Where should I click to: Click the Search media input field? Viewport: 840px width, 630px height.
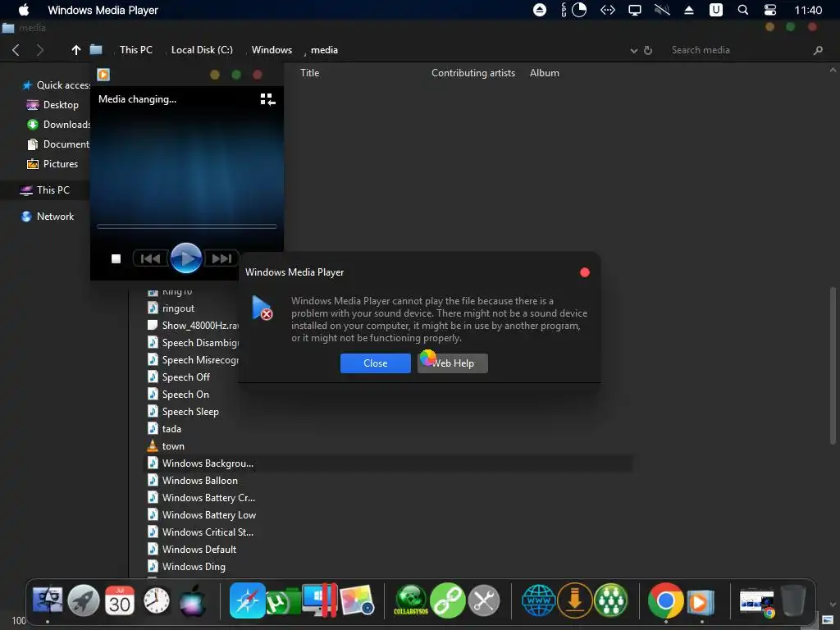739,50
